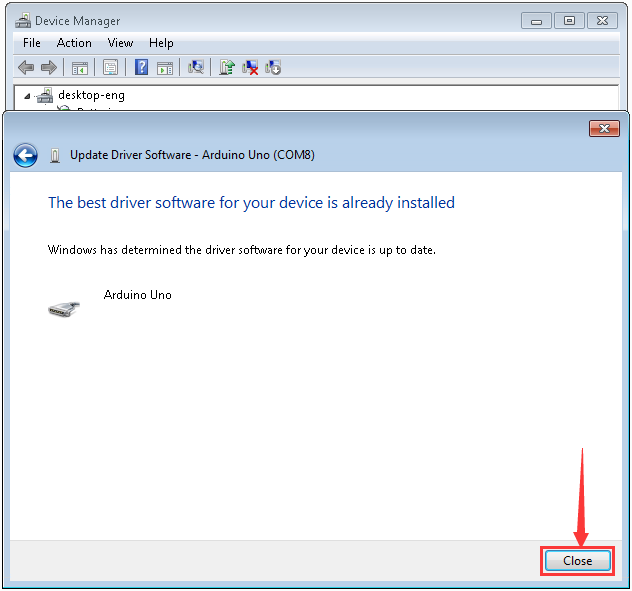
Task: Click the Uninstall device icon with red X
Action: pyautogui.click(x=250, y=68)
